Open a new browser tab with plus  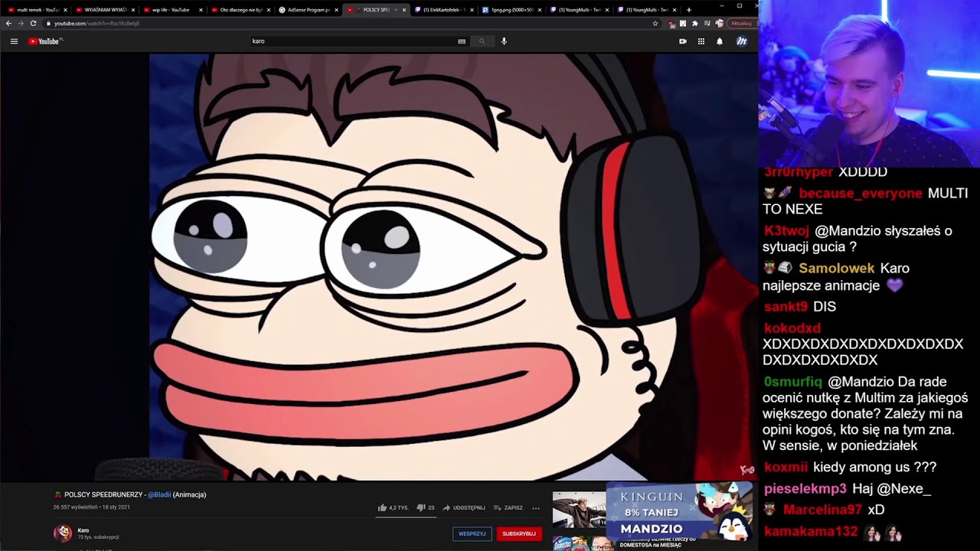689,10
